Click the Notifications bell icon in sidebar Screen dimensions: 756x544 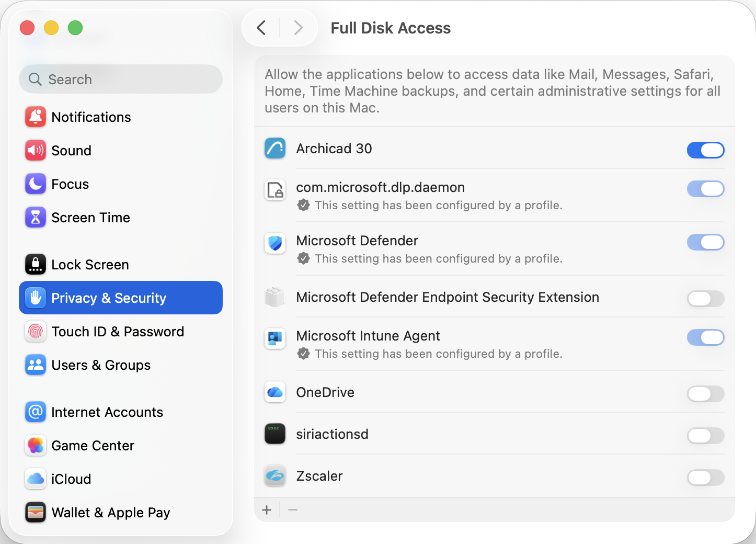[x=36, y=117]
